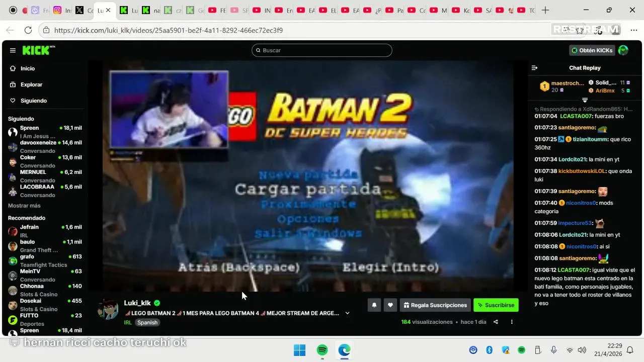Click the share icon below the video
Viewport: 644px width, 362px height.
coord(496,322)
